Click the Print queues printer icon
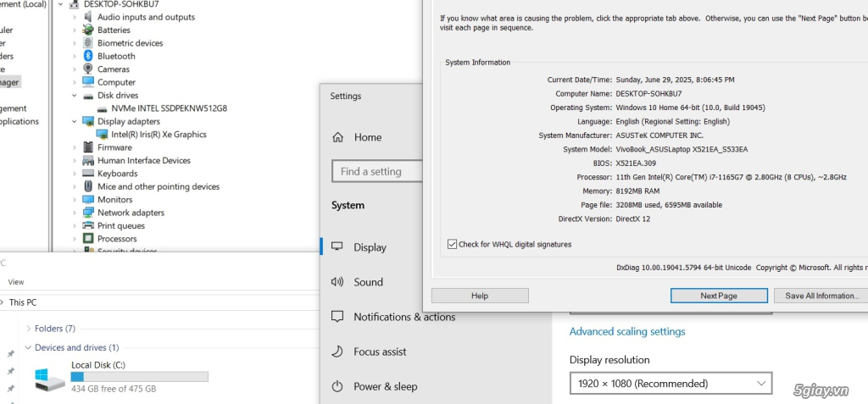Screen dimensions: 868x404 [88, 225]
